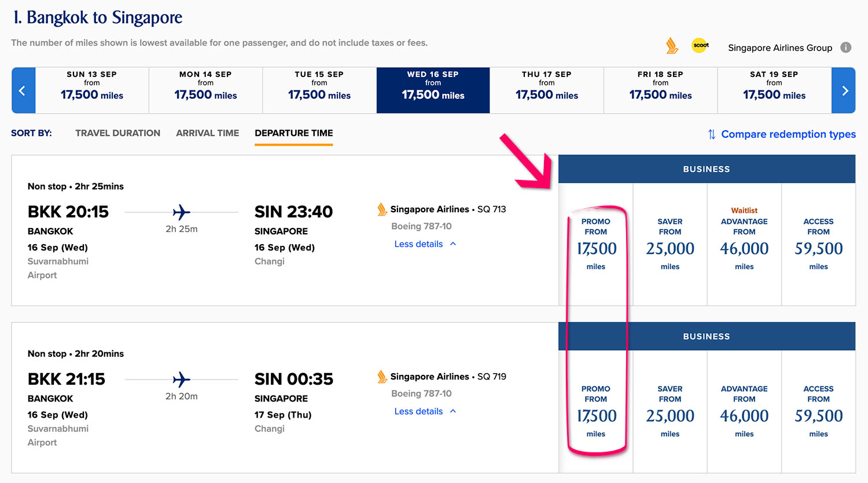Click 'Boeing 787-10' under SQ 719

[421, 393]
